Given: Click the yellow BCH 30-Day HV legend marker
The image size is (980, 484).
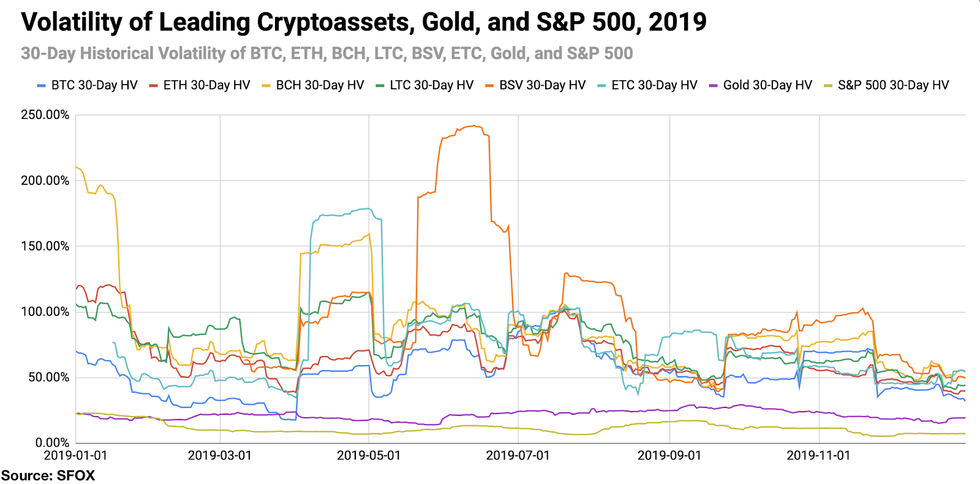Looking at the screenshot, I should 266,86.
